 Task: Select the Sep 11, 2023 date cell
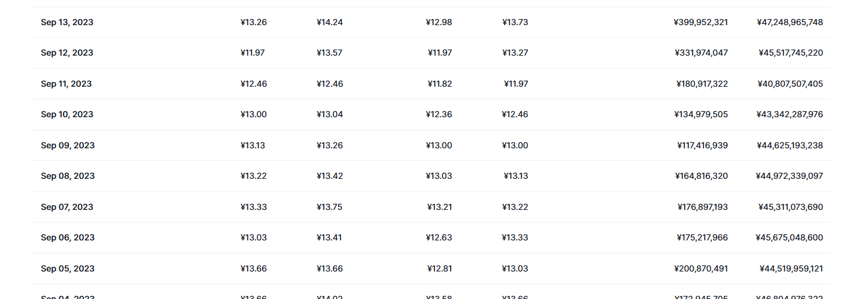(x=66, y=84)
